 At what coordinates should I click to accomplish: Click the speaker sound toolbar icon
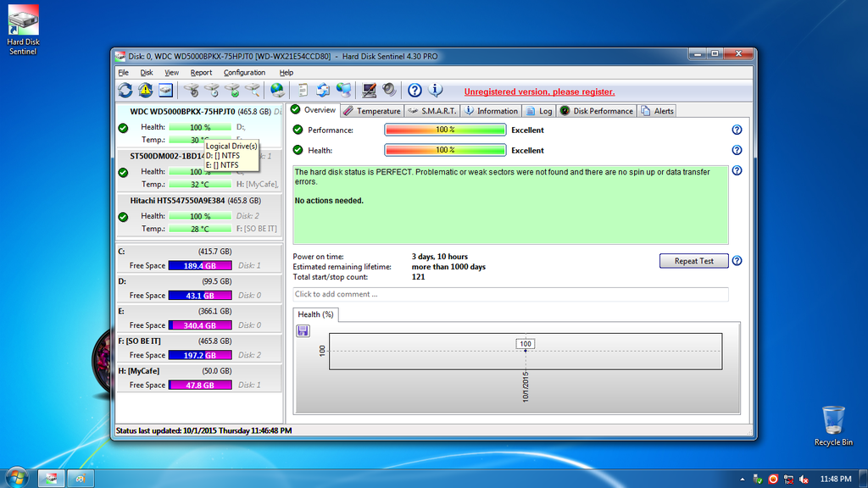coord(389,90)
